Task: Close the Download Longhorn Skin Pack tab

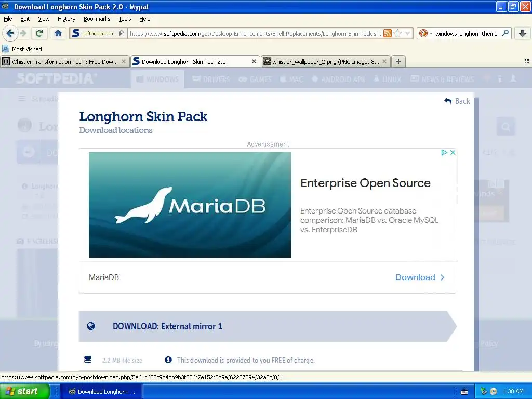Action: pos(254,61)
